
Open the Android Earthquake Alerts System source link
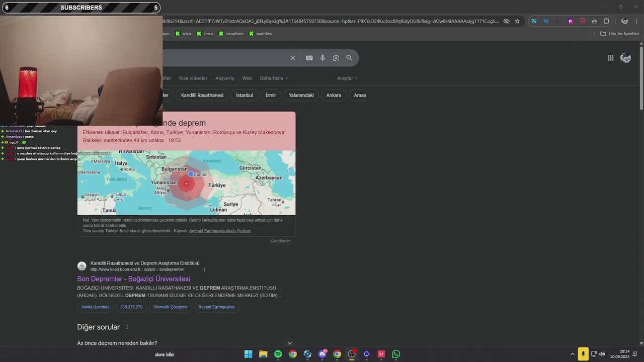[x=220, y=231]
